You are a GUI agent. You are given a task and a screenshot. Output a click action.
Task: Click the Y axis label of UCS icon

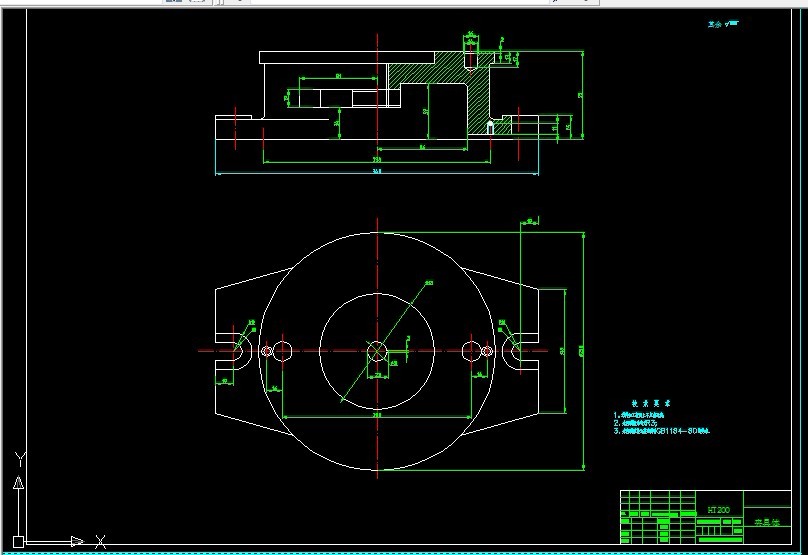[20, 458]
